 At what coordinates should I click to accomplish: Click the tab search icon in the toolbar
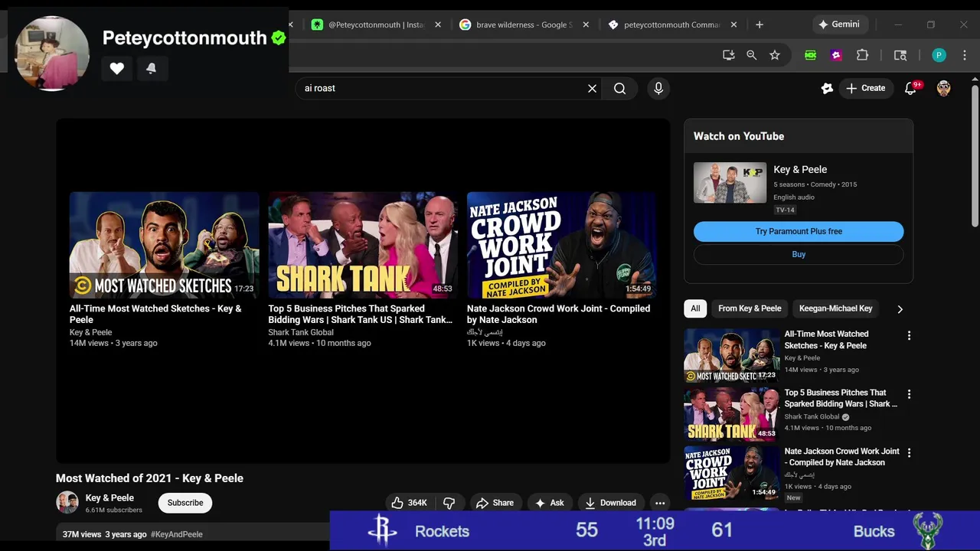point(900,55)
